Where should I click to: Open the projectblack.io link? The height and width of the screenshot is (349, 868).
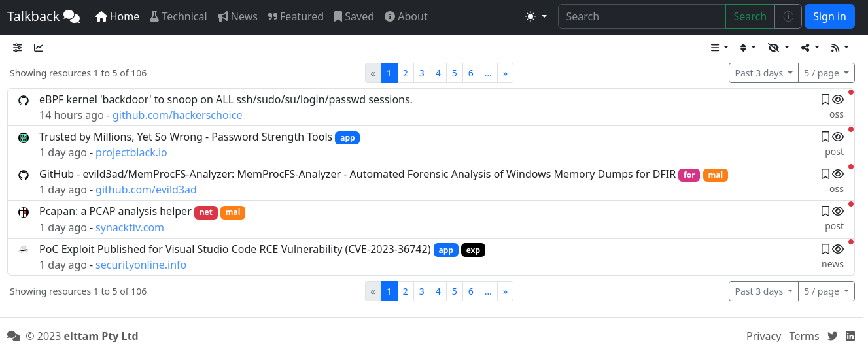pyautogui.click(x=131, y=152)
